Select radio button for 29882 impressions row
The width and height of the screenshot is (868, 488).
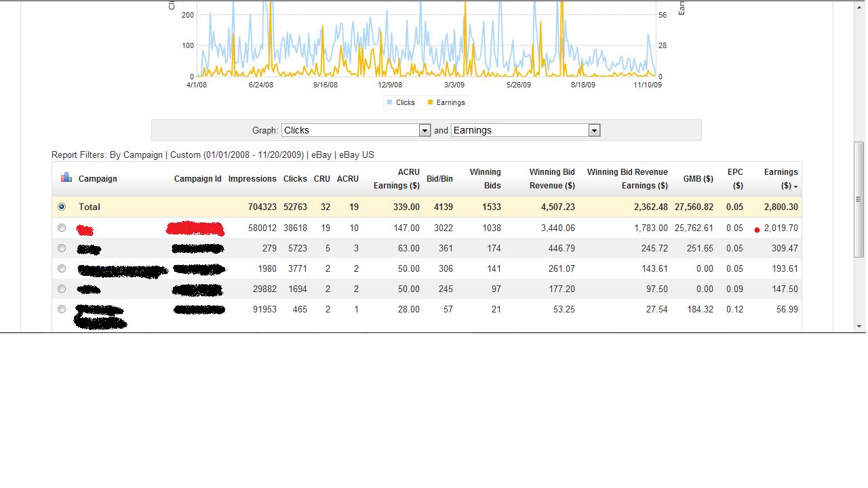(62, 289)
